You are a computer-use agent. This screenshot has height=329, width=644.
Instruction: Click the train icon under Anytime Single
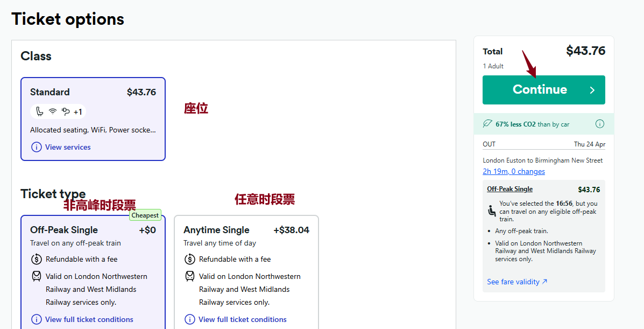coord(190,276)
